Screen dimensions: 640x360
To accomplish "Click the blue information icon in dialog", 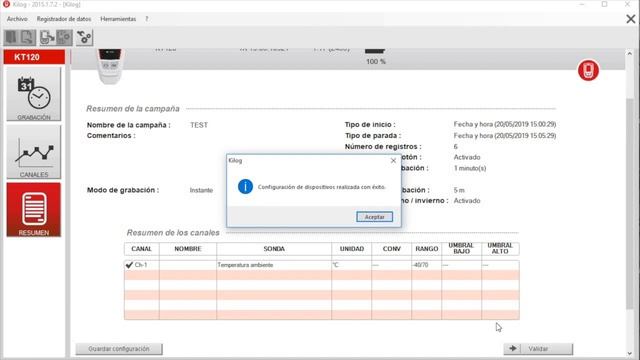I will 245,187.
